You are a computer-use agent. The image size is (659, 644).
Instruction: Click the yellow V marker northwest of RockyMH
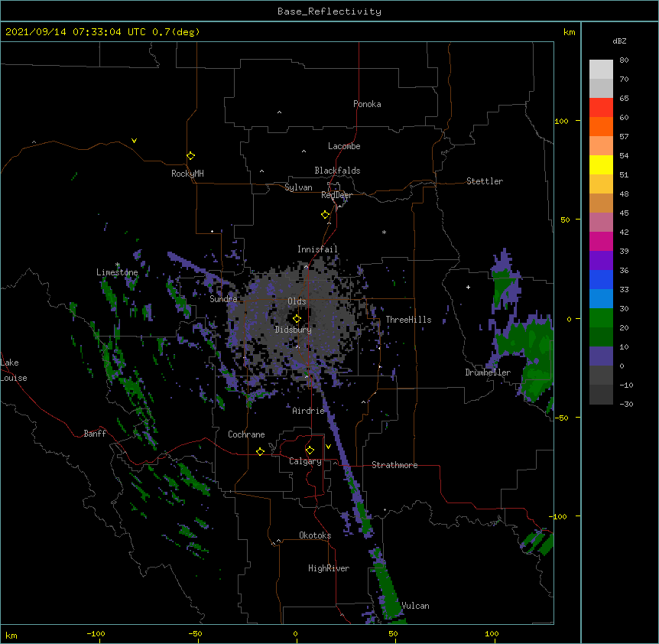(134, 141)
